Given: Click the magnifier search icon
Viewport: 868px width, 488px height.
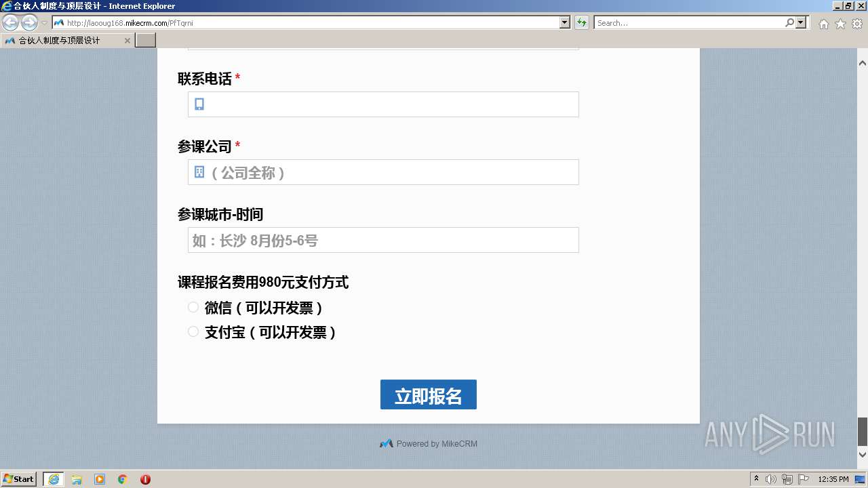Looking at the screenshot, I should point(790,23).
